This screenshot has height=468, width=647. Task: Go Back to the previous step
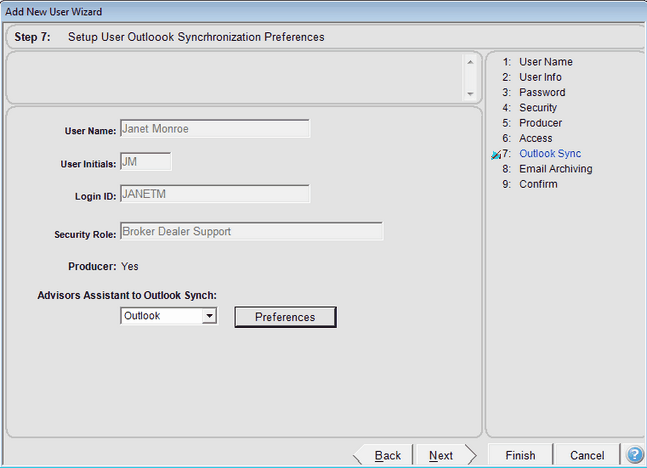point(384,455)
